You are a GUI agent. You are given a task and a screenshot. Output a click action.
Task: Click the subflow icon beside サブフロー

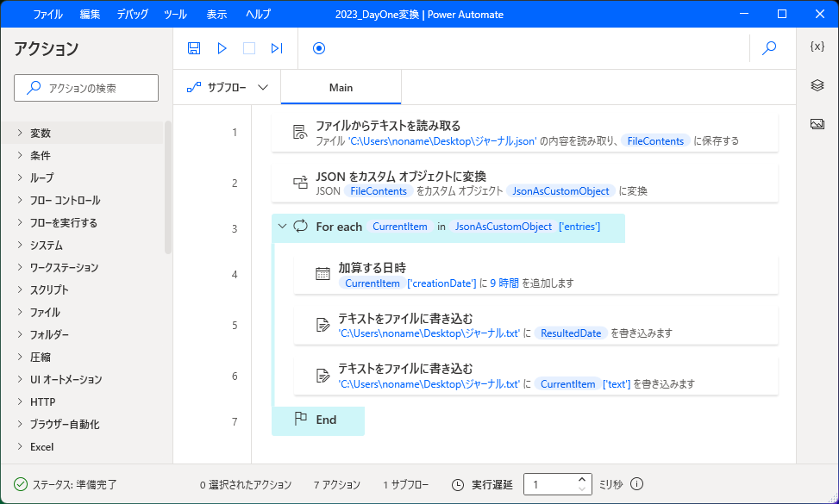[x=194, y=87]
